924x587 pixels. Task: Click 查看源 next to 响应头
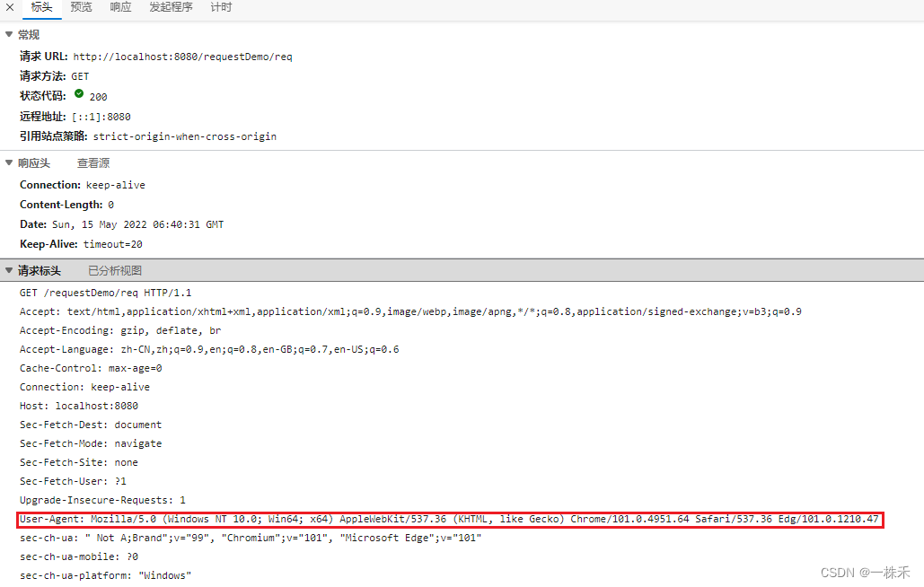pyautogui.click(x=93, y=163)
